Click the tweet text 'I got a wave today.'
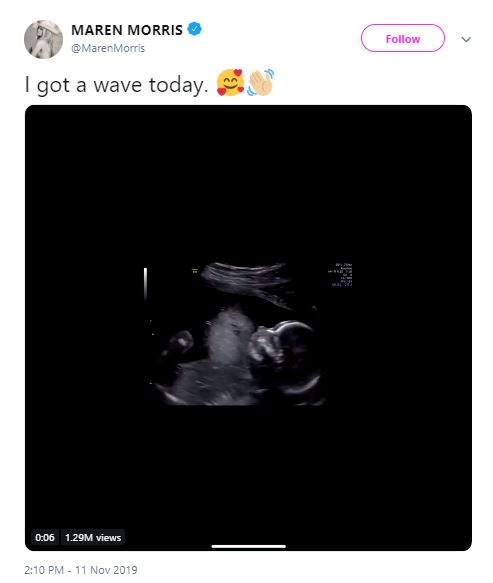 click(116, 85)
